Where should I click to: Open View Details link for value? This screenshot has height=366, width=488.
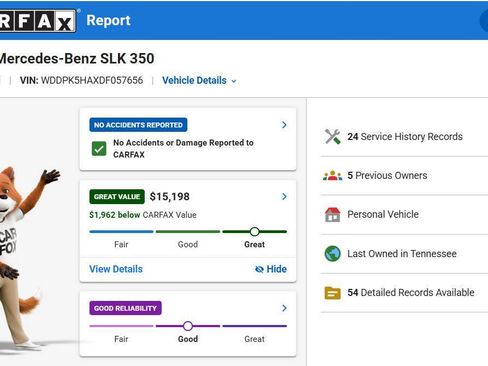pos(116,269)
